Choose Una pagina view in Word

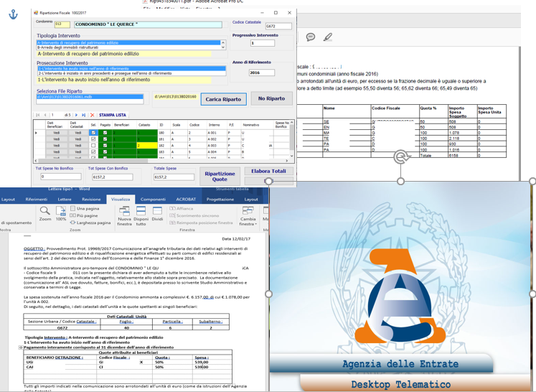pyautogui.click(x=85, y=208)
